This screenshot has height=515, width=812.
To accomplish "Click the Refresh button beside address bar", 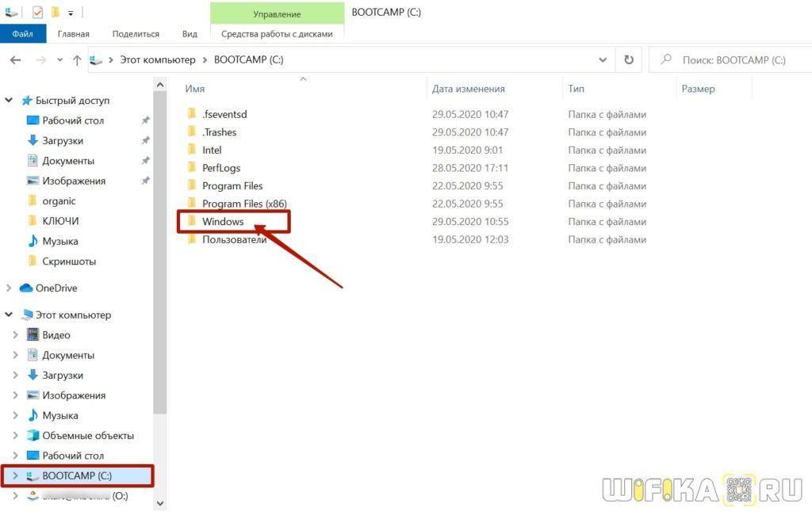I will (x=629, y=59).
